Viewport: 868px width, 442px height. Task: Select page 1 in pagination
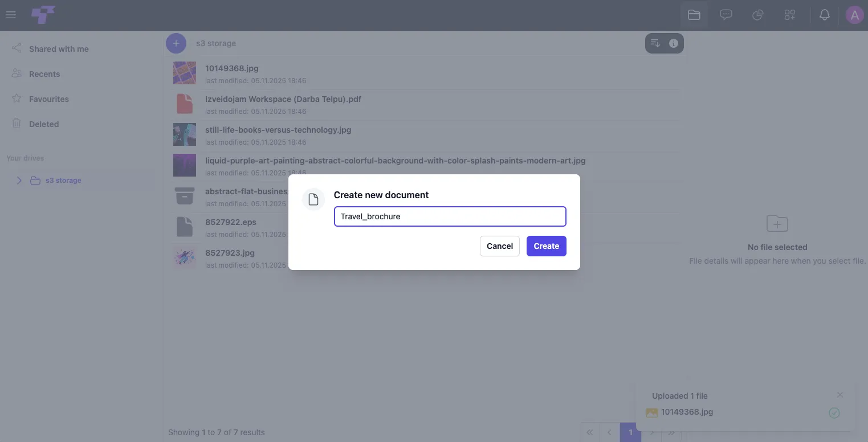tap(630, 432)
